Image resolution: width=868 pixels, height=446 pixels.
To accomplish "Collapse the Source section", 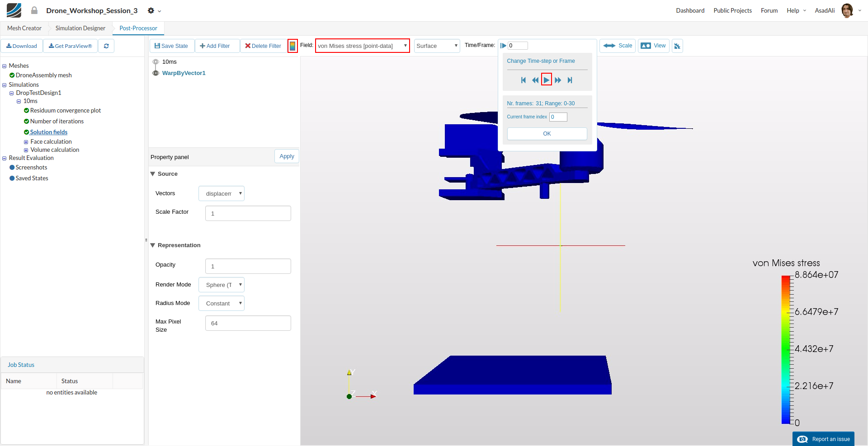I will pos(153,174).
